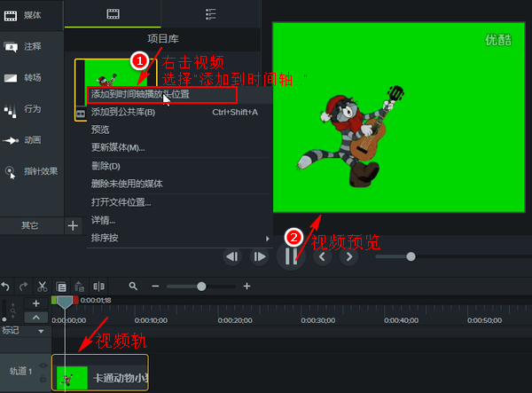The image size is (532, 393).
Task: Click the timeline zoom magnifier icon
Action: (x=133, y=286)
